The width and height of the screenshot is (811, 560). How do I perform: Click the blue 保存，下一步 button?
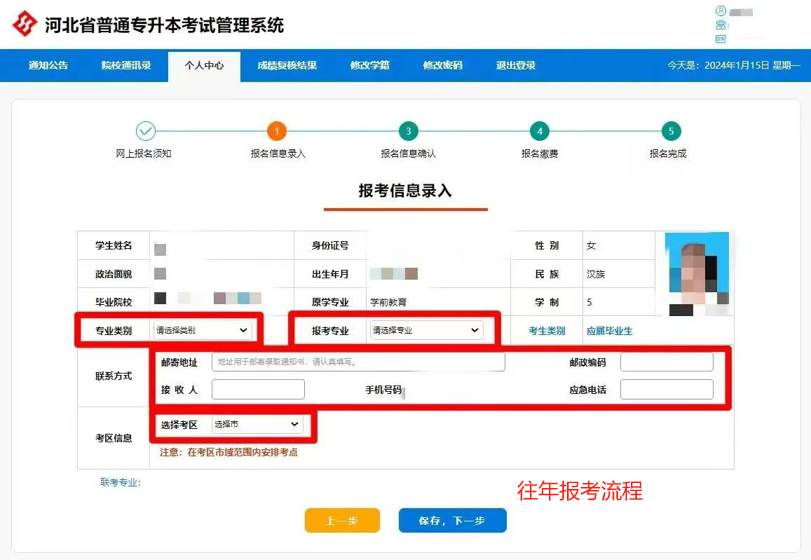pos(453,520)
